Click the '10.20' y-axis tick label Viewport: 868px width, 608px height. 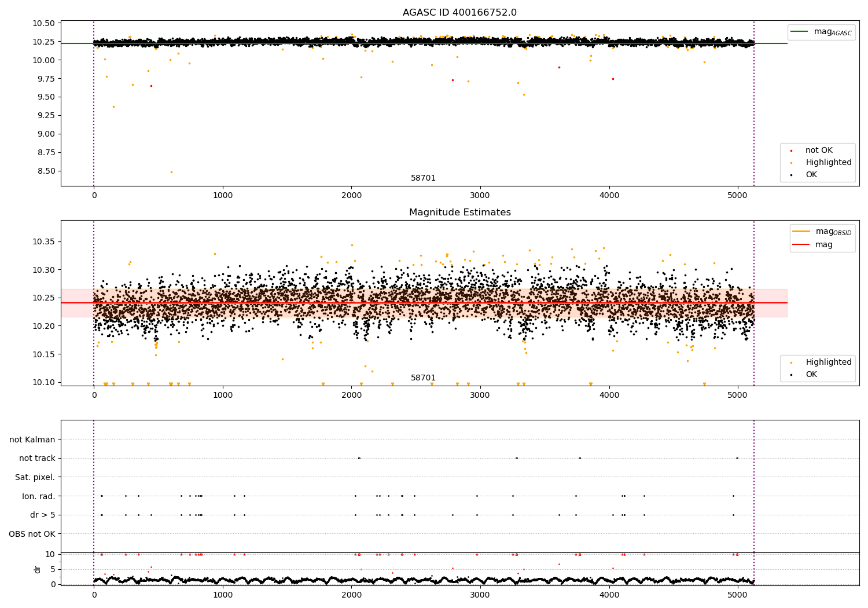[x=44, y=327]
